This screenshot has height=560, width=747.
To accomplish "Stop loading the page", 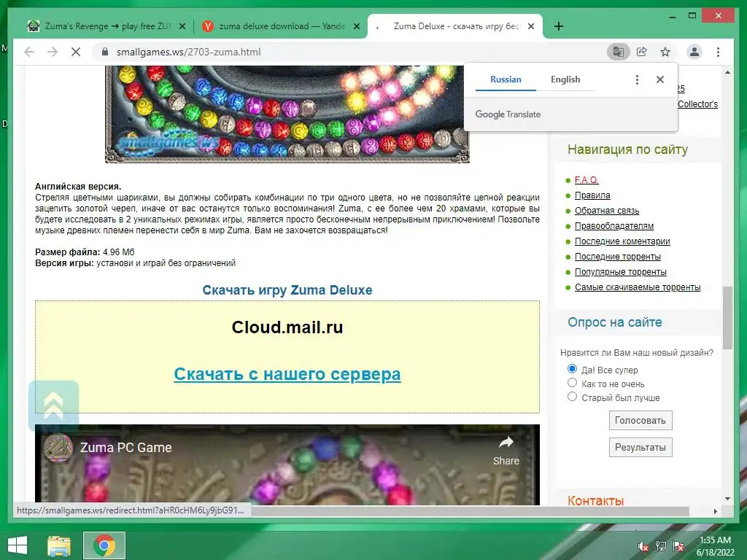I will pos(76,52).
